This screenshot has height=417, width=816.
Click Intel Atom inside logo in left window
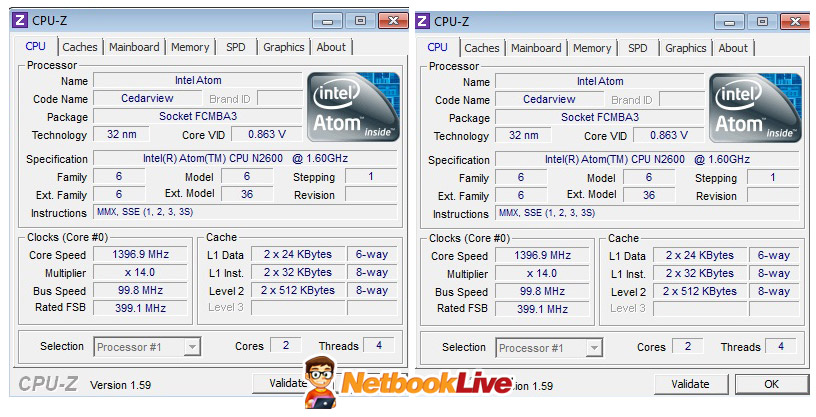(353, 107)
